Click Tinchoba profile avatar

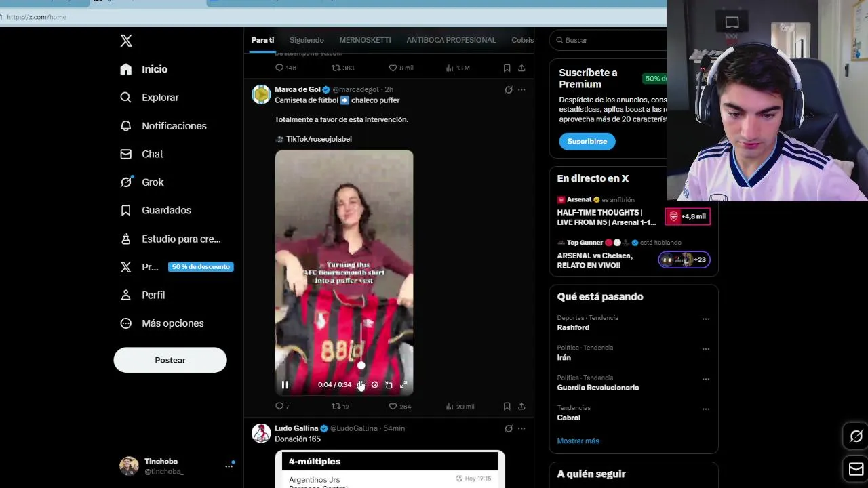pyautogui.click(x=129, y=466)
